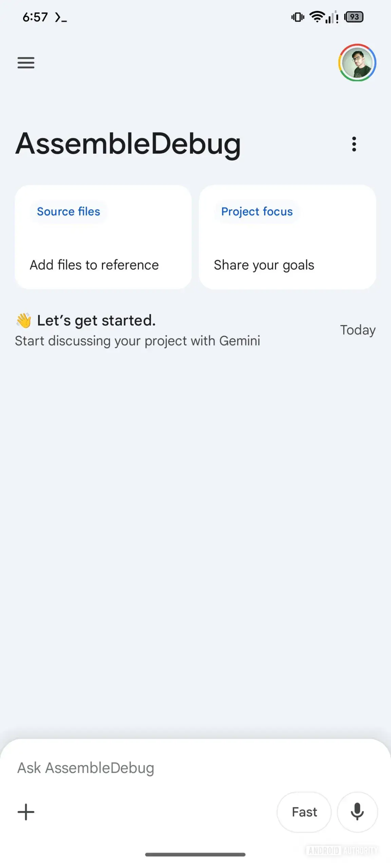This screenshot has height=868, width=391.
Task: Tap the waving hand emoji
Action: pos(24,320)
